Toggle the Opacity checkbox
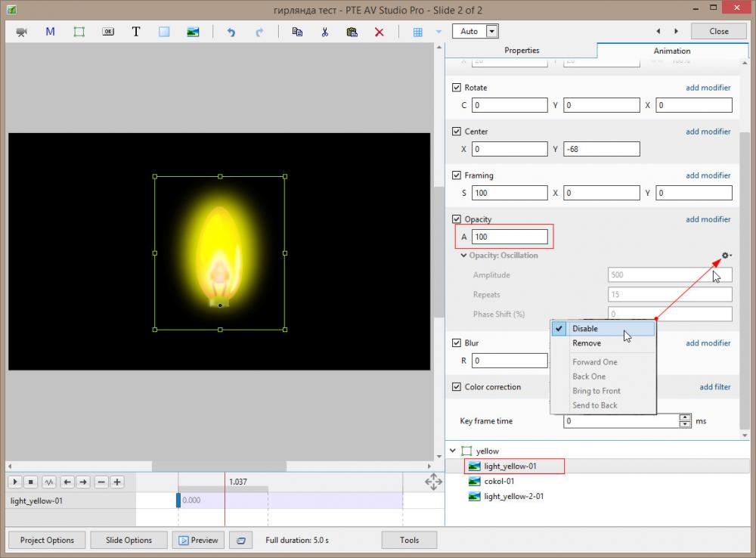756x558 pixels. pos(456,219)
